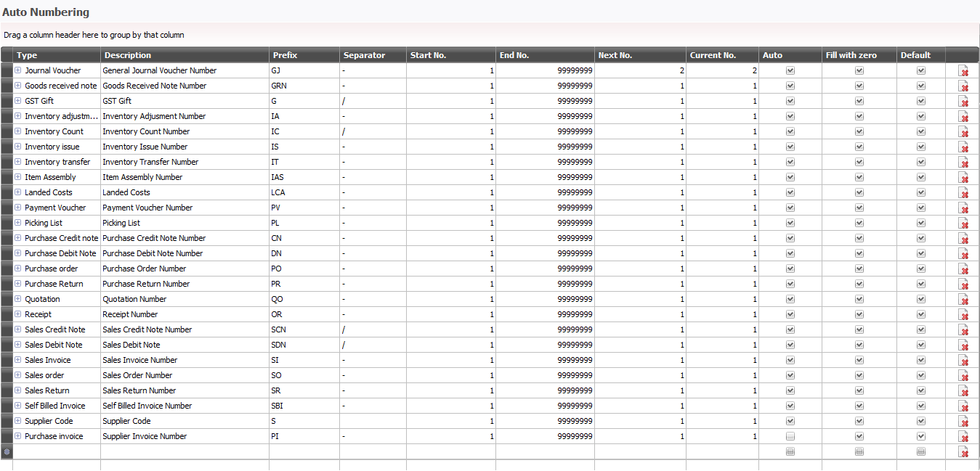This screenshot has width=980, height=471.
Task: Delete the Sales Credit Note row
Action: pyautogui.click(x=964, y=330)
